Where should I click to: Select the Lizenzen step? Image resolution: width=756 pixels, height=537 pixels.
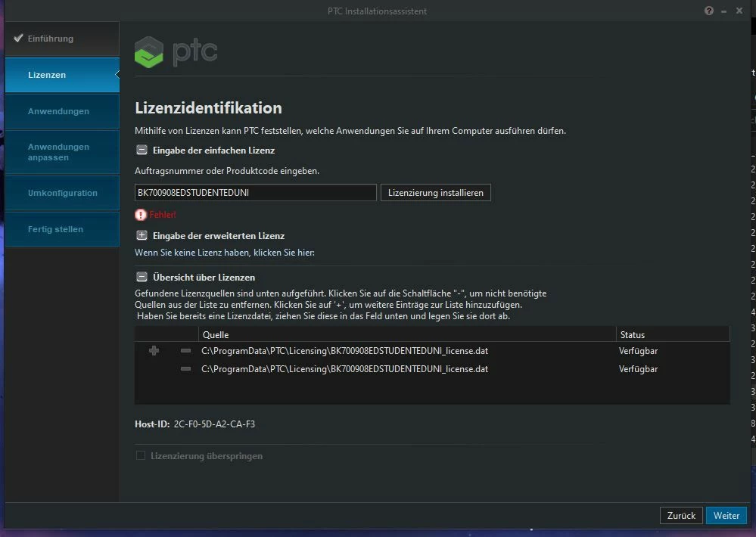pyautogui.click(x=62, y=75)
